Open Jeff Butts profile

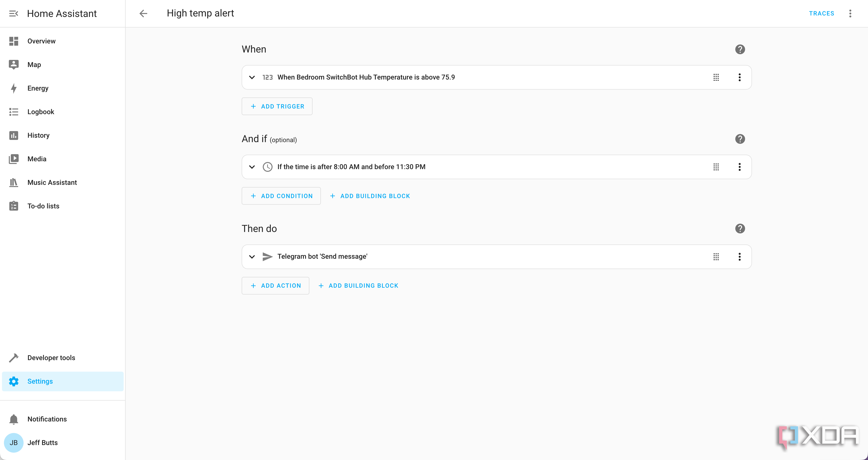pos(63,443)
